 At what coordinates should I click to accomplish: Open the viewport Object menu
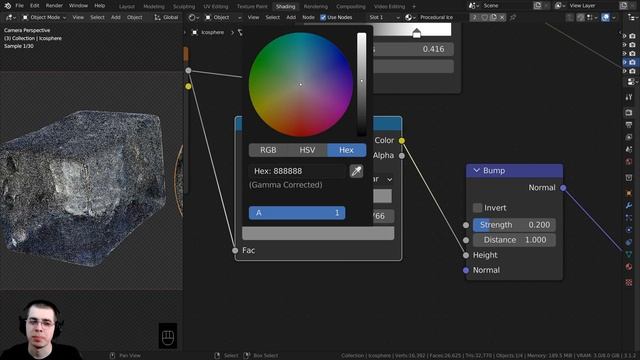pyautogui.click(x=134, y=18)
